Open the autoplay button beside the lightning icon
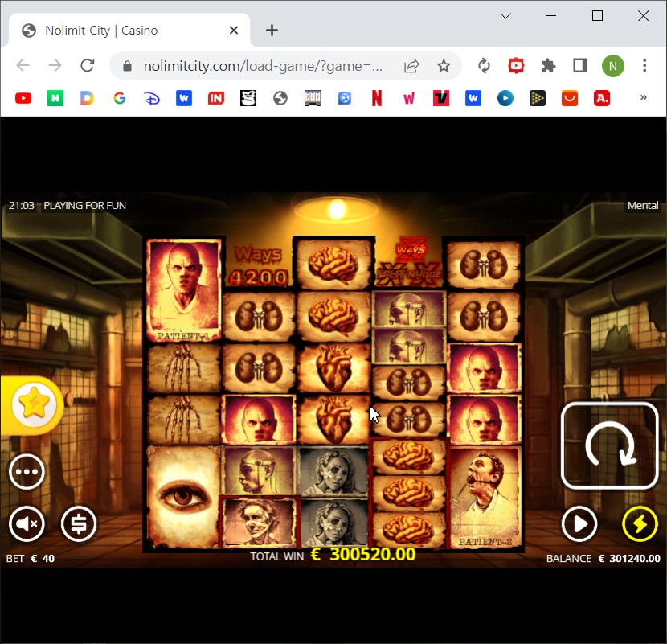Screen dimensions: 667x644 pos(579,523)
